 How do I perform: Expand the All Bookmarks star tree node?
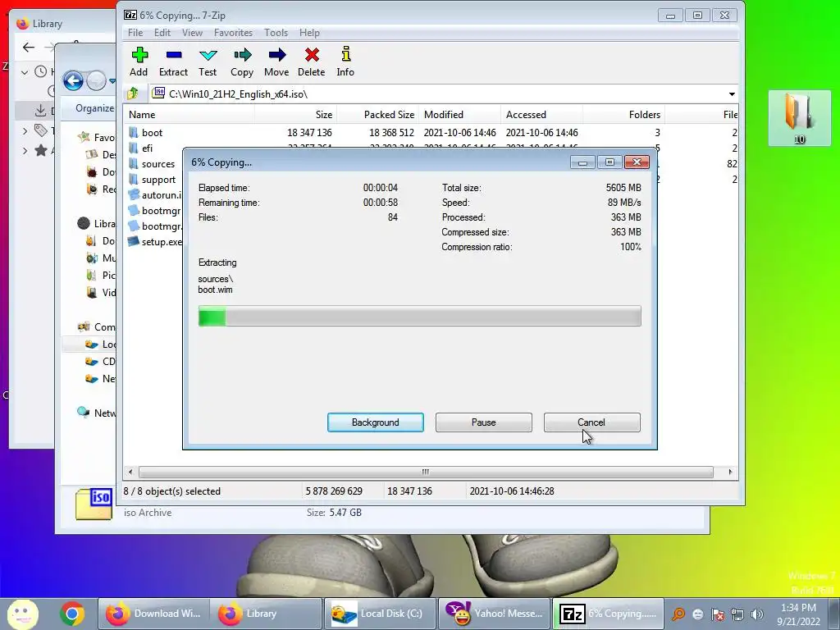point(25,151)
